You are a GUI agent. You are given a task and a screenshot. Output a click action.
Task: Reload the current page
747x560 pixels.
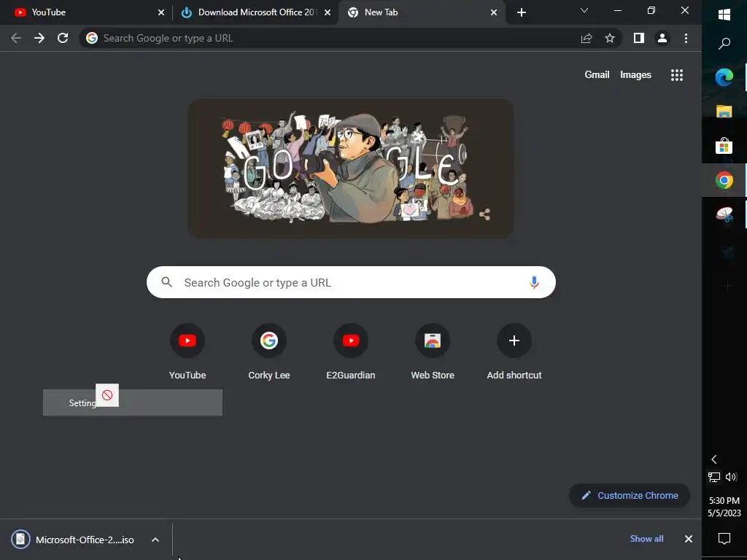click(x=63, y=38)
